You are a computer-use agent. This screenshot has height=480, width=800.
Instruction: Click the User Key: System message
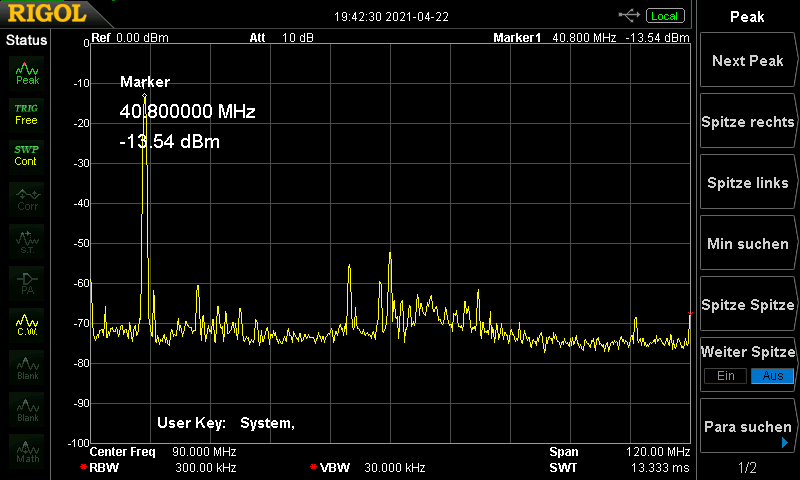226,423
